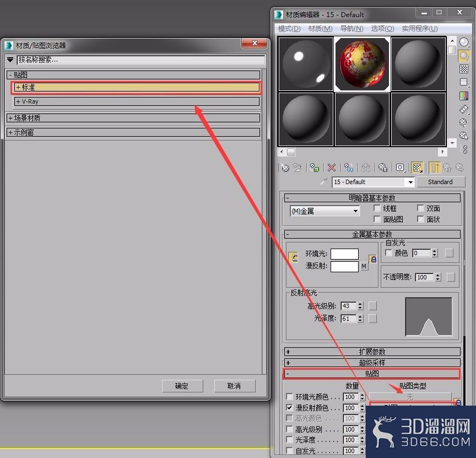Click the 漫反射 color swatch
The image size is (476, 458).
point(344,266)
